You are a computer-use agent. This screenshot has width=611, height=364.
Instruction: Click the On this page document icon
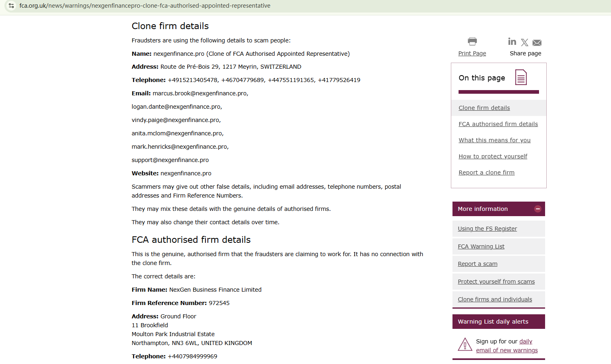tap(521, 77)
